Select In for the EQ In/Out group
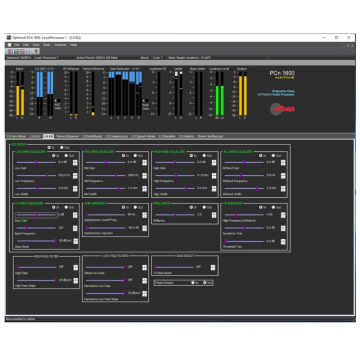 click(49, 147)
